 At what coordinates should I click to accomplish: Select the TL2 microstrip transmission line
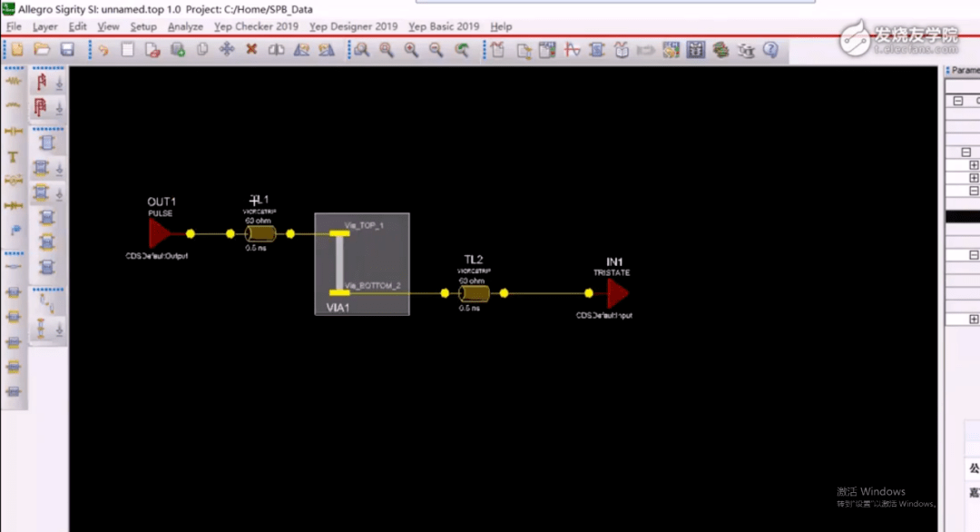pos(475,293)
